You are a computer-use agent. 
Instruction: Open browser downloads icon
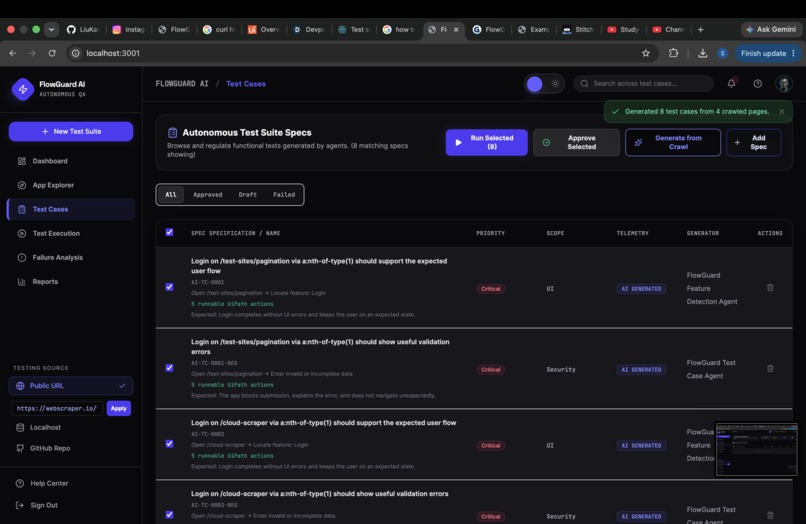point(702,53)
